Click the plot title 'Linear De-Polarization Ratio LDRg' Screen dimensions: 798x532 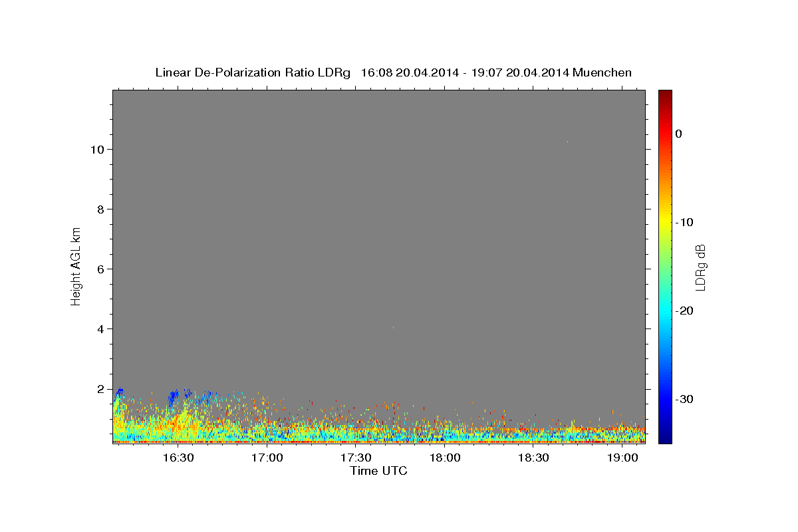coord(253,72)
